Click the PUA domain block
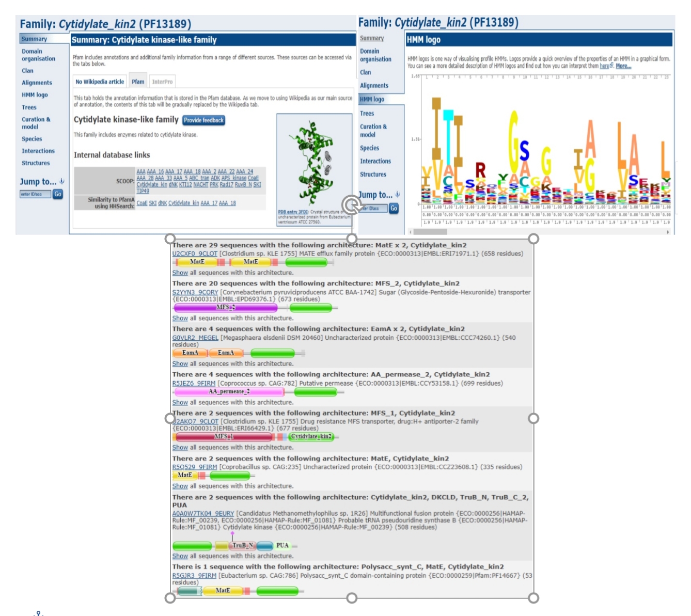 coord(282,545)
